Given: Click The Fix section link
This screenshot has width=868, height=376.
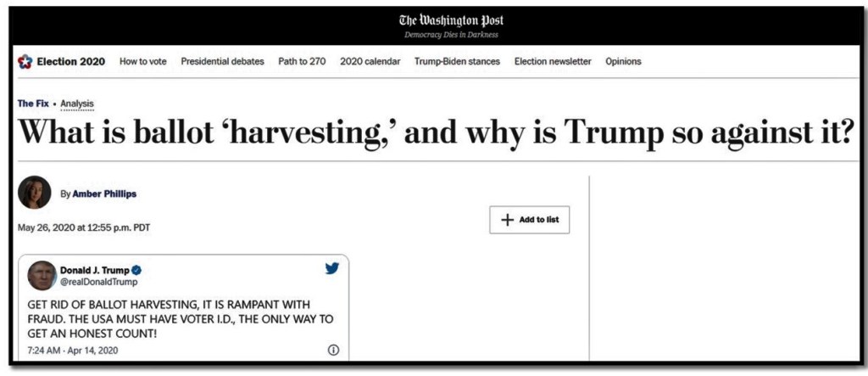Looking at the screenshot, I should [32, 104].
